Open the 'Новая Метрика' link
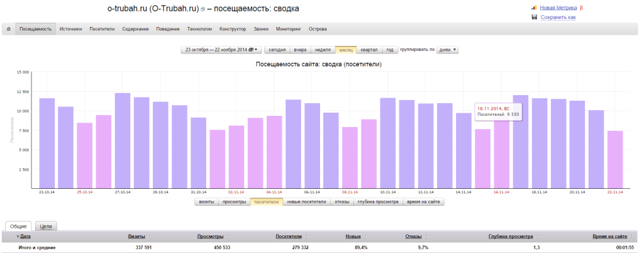The height and width of the screenshot is (253, 644). click(x=558, y=8)
